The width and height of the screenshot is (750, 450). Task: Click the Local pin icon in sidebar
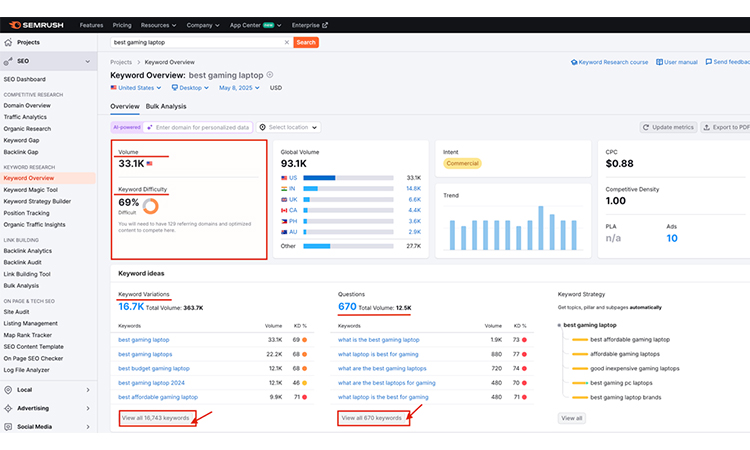pos(8,390)
